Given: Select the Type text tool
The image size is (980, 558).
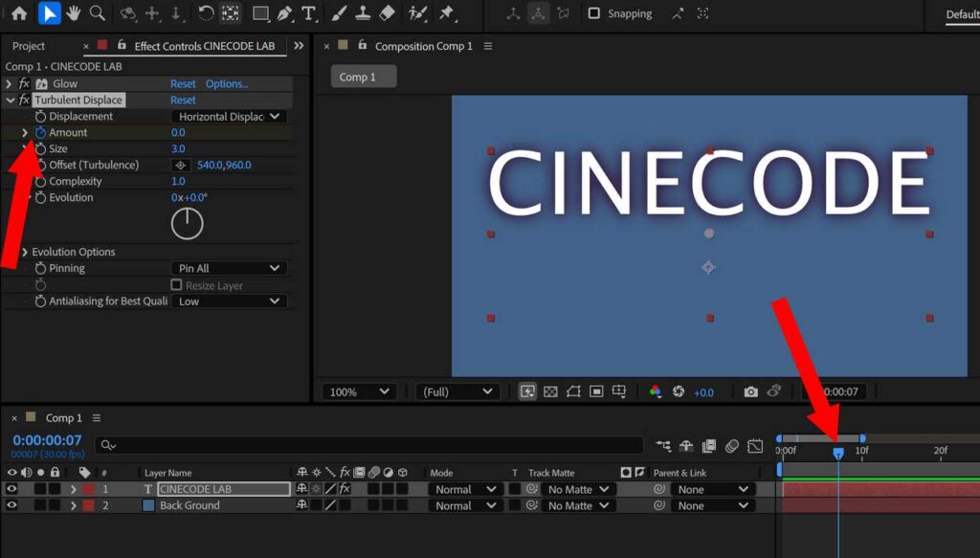Looking at the screenshot, I should [309, 13].
